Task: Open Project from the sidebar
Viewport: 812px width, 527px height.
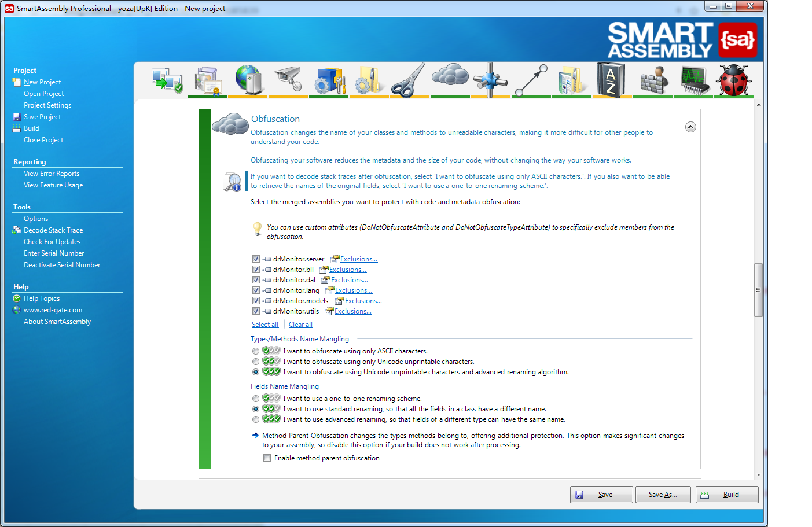Action: tap(44, 94)
